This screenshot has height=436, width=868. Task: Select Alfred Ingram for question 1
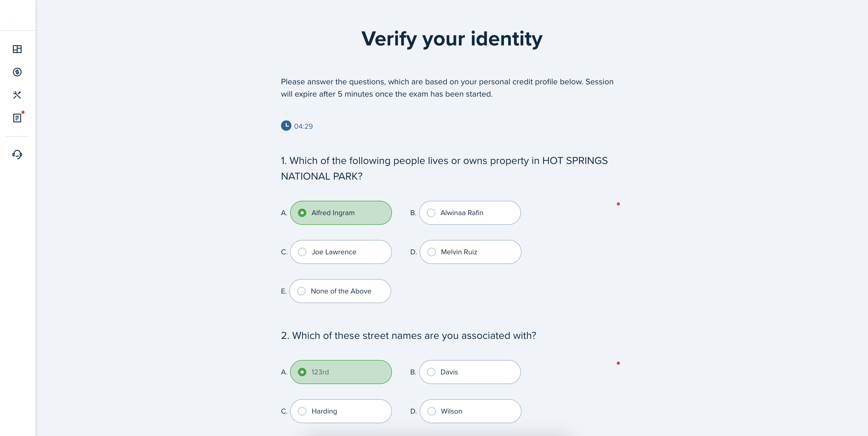[341, 213]
